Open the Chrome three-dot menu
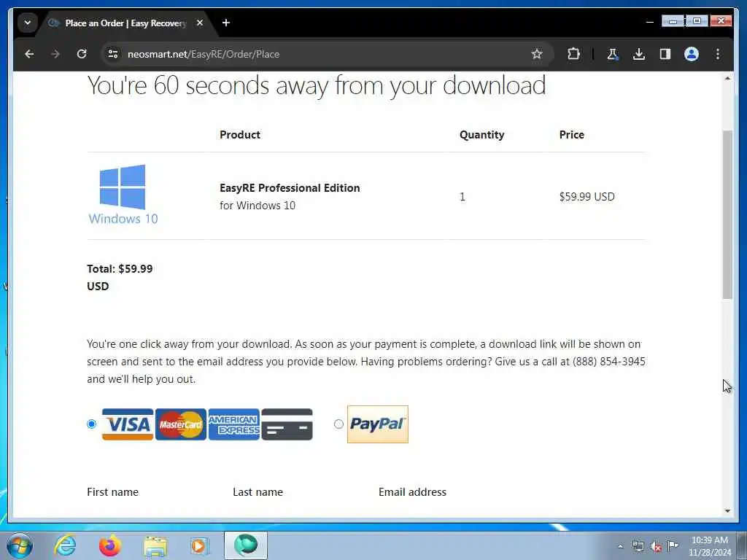Screen dimensions: 747x560 (718, 54)
